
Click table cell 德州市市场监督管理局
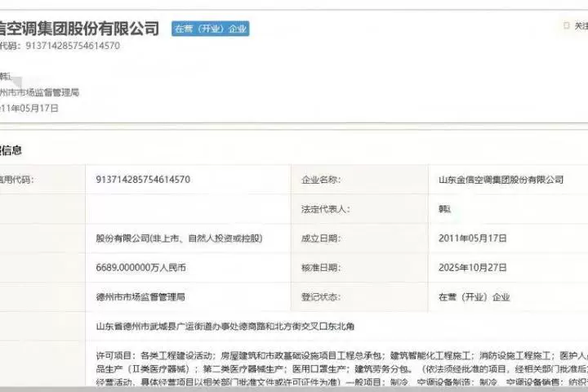tap(140, 297)
